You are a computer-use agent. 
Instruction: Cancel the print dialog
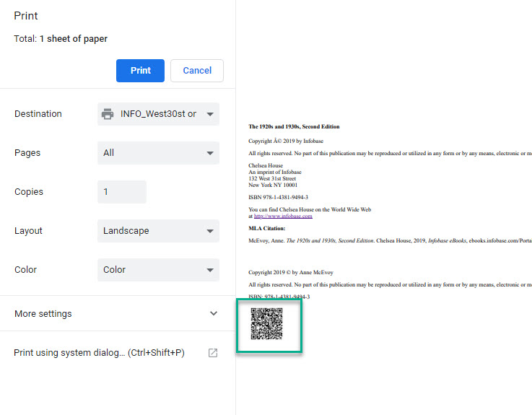click(x=197, y=71)
